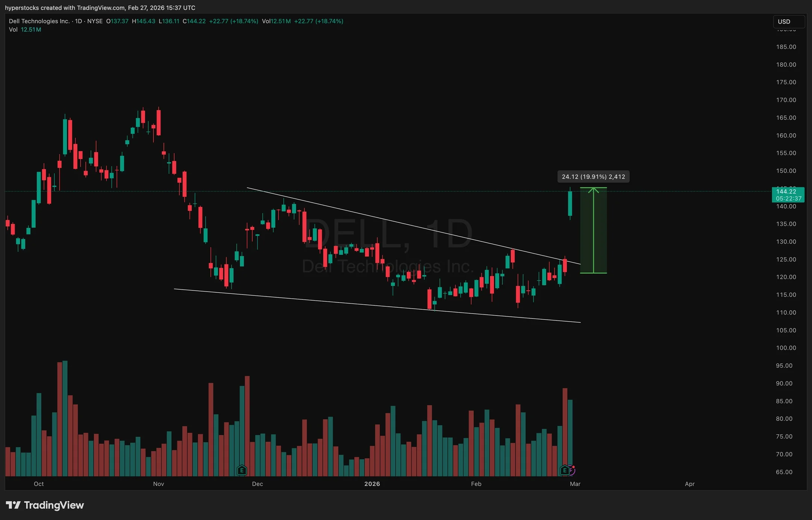Click the Feb label on time axis
Screen dimensions: 812x520
(476, 484)
